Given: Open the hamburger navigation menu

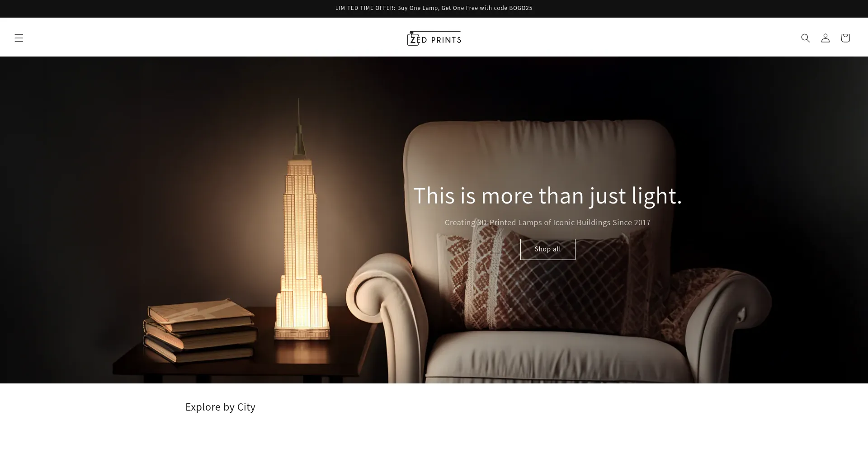Looking at the screenshot, I should (19, 38).
